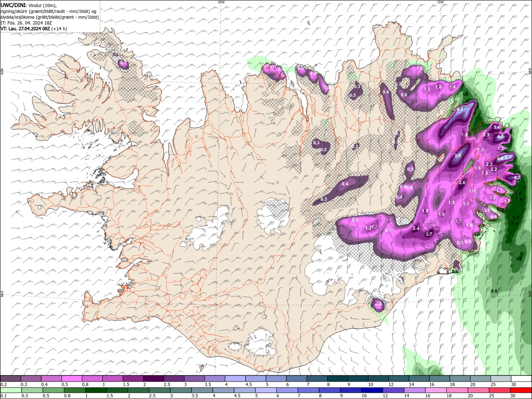This screenshot has width=532, height=399.
Task: Click palest green rain swatch right of 0.1
Action: click(11, 390)
